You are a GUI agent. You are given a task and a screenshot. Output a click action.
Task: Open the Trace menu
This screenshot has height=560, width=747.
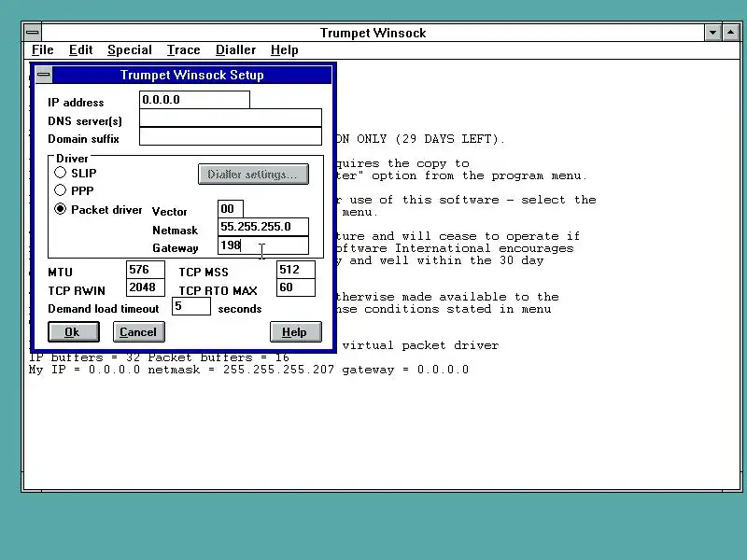coord(183,50)
